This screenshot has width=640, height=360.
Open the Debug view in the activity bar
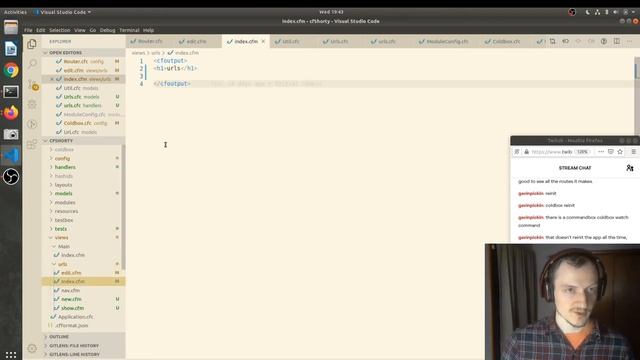click(32, 104)
